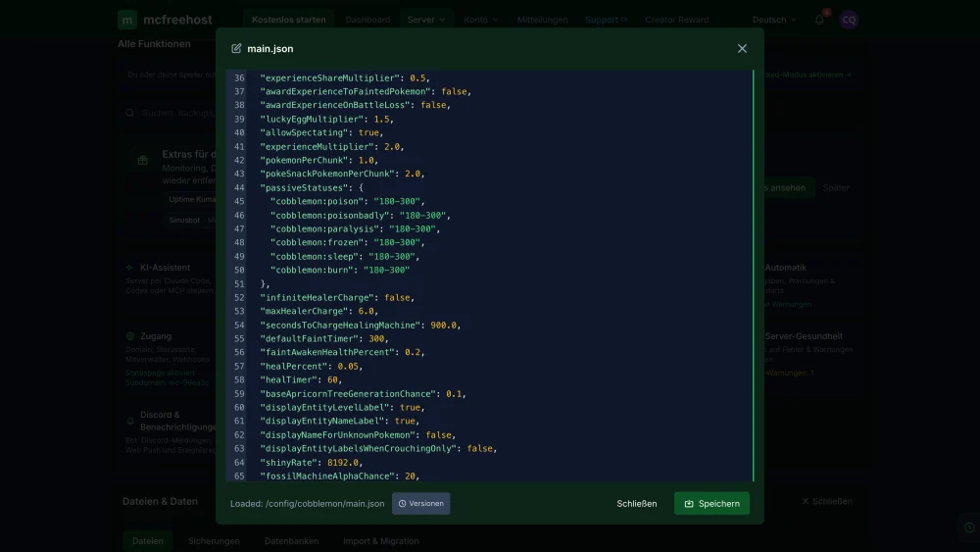Go to the Dashboard menu item

[367, 20]
